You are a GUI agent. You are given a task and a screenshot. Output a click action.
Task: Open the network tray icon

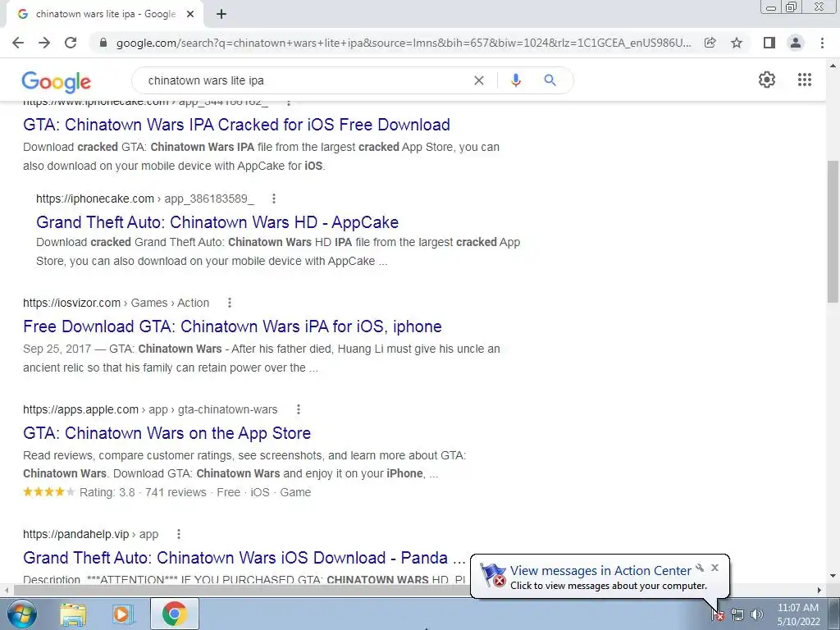click(x=737, y=614)
